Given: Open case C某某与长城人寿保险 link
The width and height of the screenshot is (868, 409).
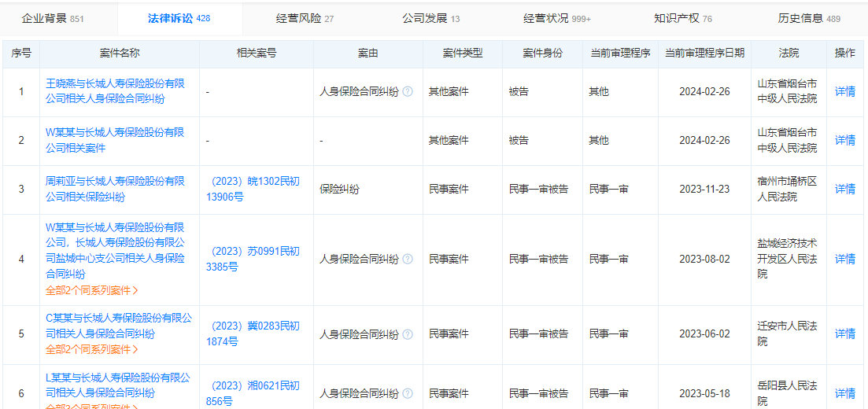Looking at the screenshot, I should [119, 326].
